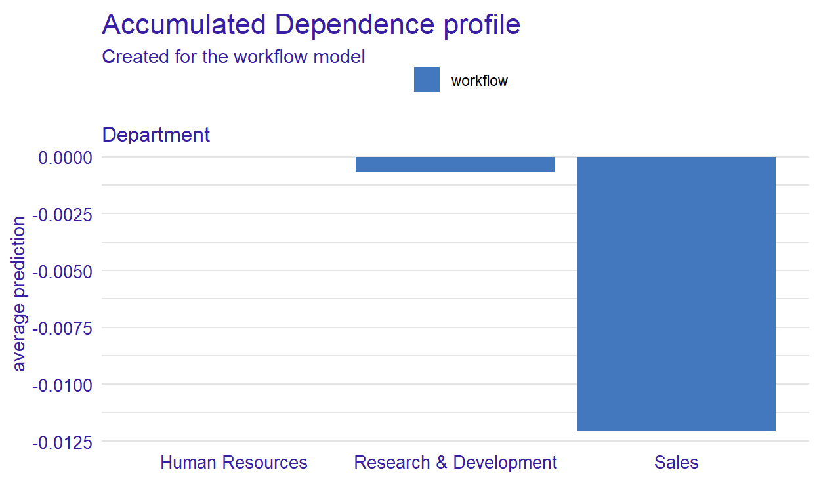Click the 'workflow' legend text label

pos(479,81)
